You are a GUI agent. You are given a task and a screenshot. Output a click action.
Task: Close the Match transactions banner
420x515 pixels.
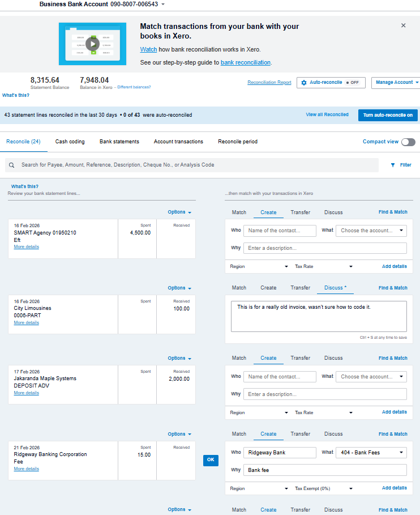403,25
